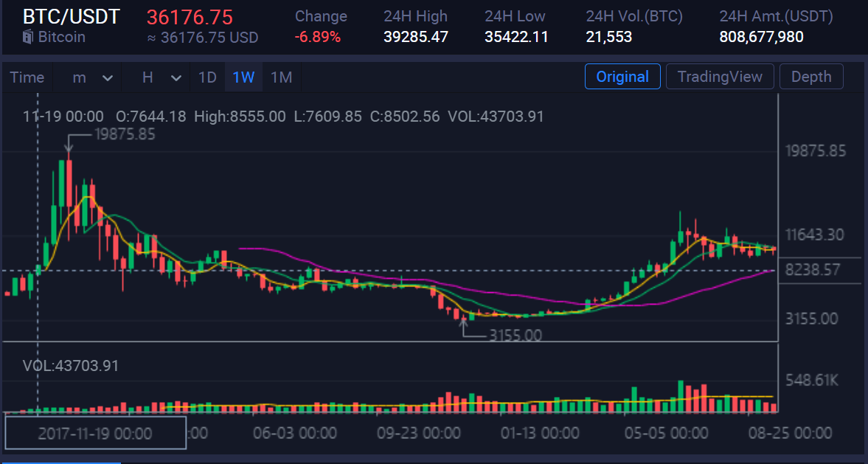The height and width of the screenshot is (464, 868).
Task: Open the Depth chart view
Action: (810, 77)
